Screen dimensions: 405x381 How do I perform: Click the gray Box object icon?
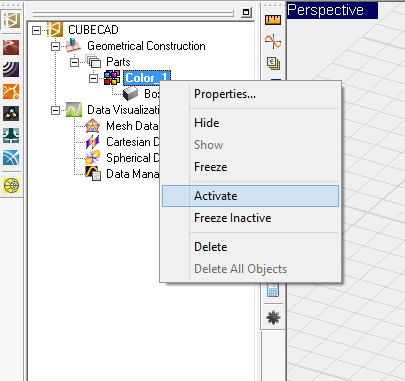tap(130, 94)
